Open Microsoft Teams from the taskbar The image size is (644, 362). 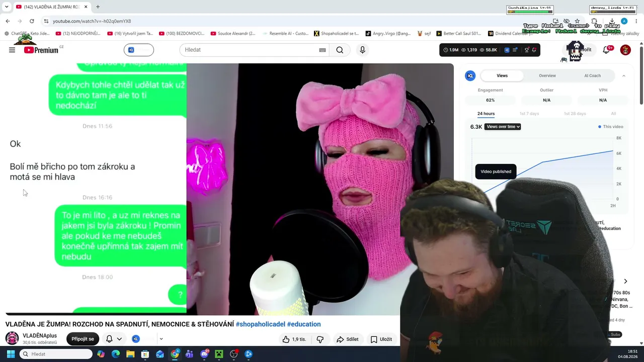click(189, 354)
